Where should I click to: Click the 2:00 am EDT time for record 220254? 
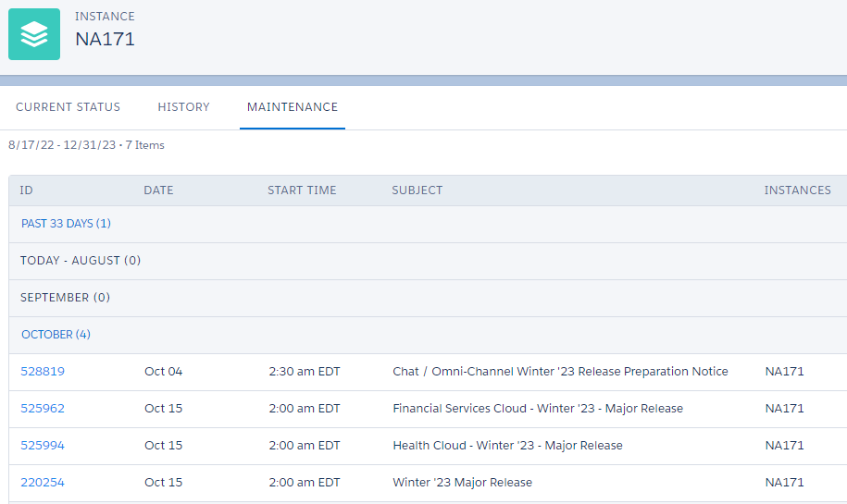point(305,483)
